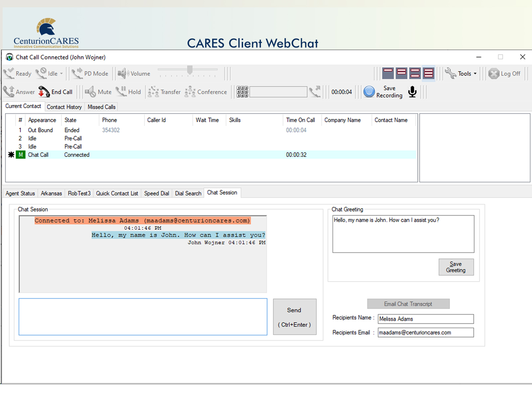The height and width of the screenshot is (399, 532).
Task: Activate the PD Mode phone icon
Action: 77,73
